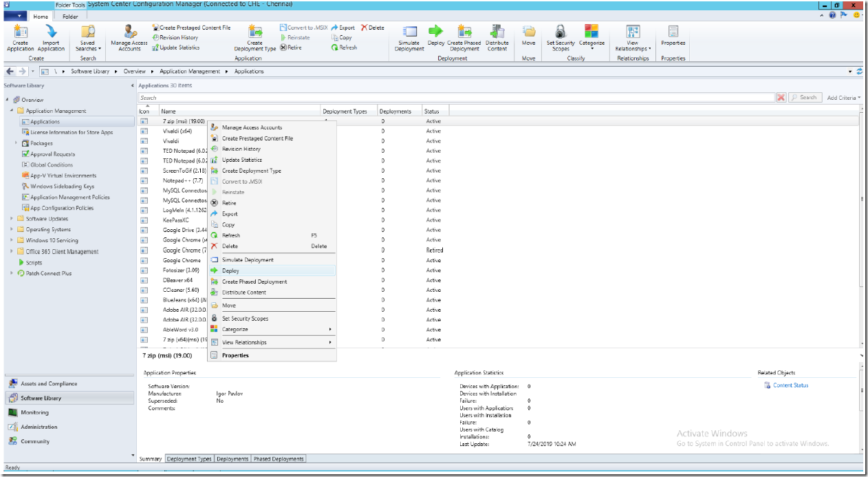Choose Export from the context menu
This screenshot has height=477, width=868.
(x=272, y=214)
